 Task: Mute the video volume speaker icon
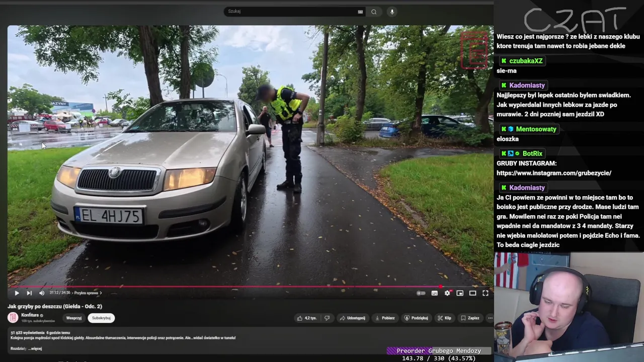point(42,293)
